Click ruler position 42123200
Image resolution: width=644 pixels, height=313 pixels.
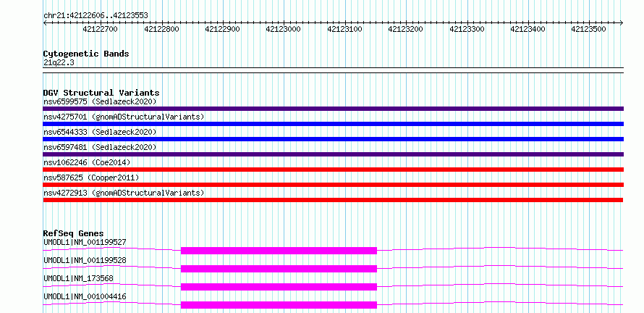(x=405, y=29)
